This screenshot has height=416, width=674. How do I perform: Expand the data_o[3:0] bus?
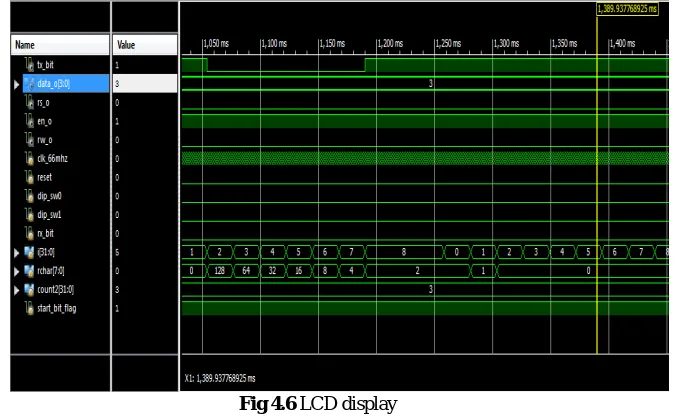(17, 84)
